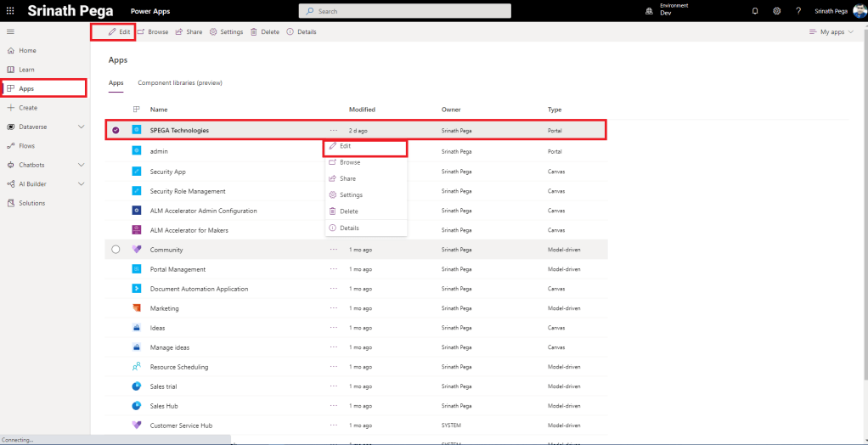This screenshot has height=445, width=868.
Task: Select the Community row radio circle
Action: coord(116,250)
